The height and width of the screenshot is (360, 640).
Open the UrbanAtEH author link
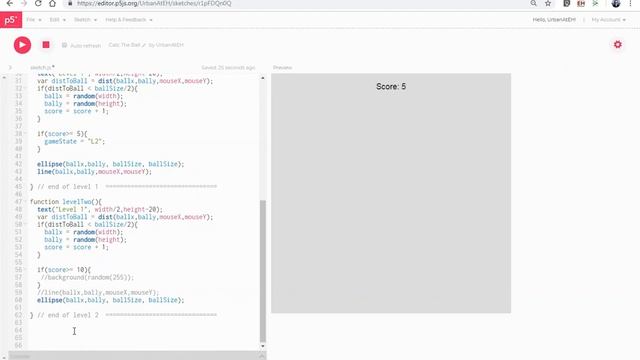pos(169,45)
